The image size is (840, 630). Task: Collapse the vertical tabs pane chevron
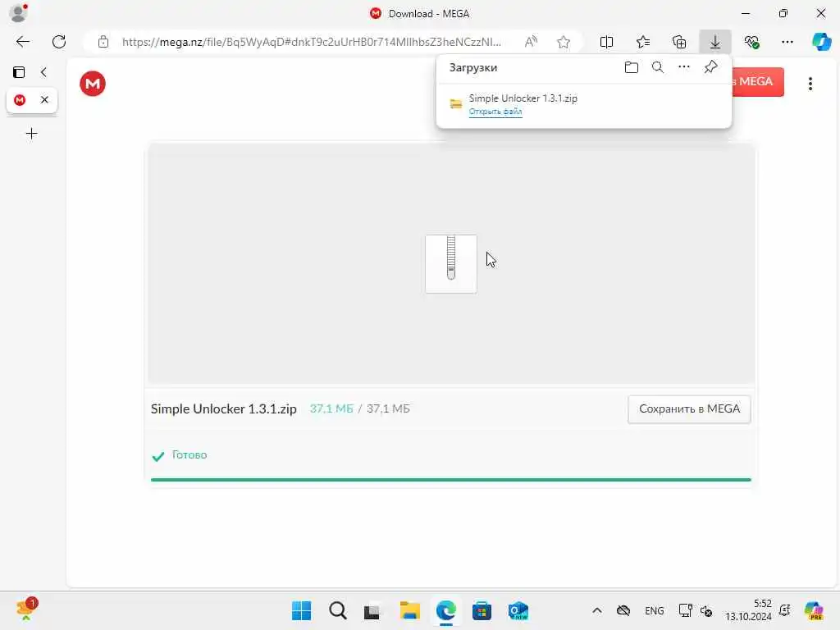(44, 72)
